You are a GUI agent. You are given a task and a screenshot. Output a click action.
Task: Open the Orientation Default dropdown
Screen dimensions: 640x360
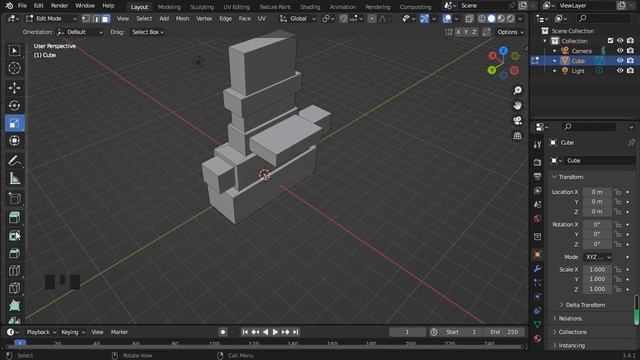click(80, 32)
